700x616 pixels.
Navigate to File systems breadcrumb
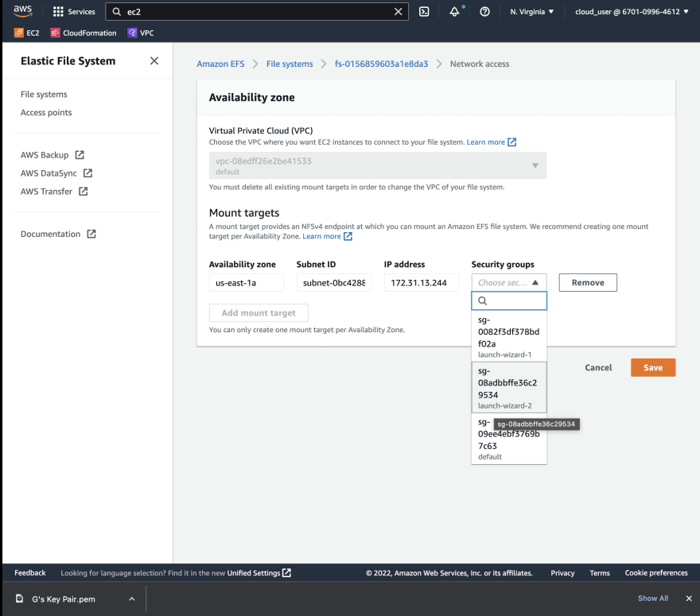[290, 64]
